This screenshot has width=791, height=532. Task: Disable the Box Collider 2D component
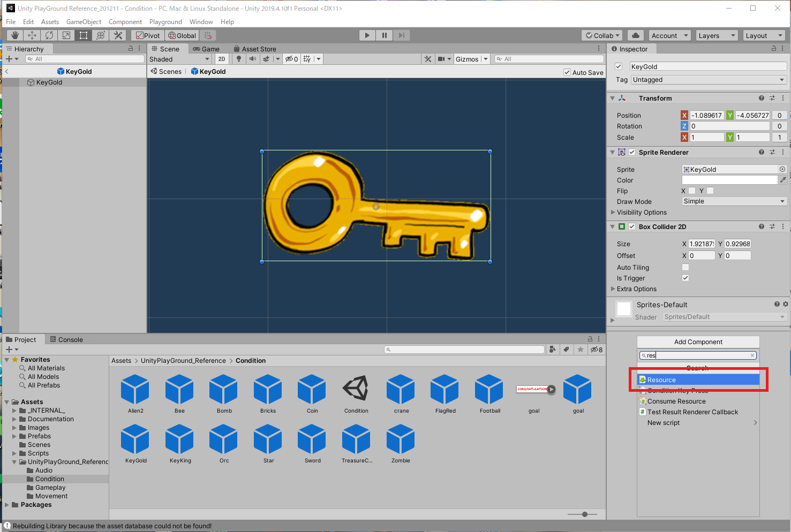(632, 226)
